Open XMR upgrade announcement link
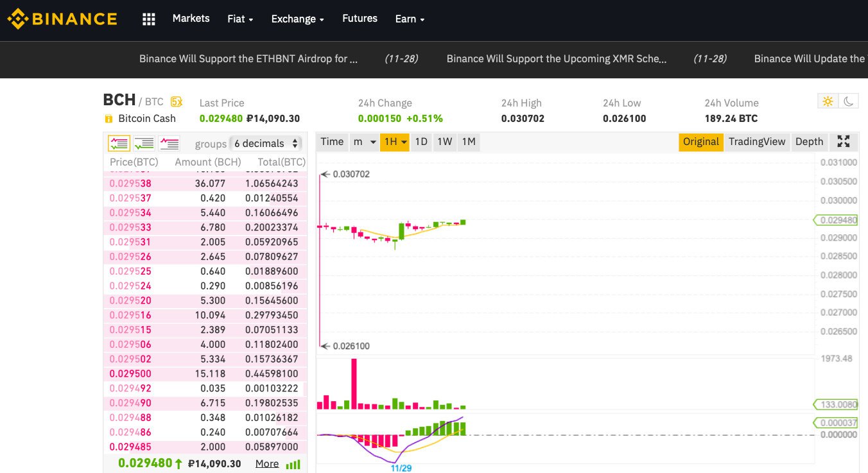The height and width of the screenshot is (473, 868). pos(557,58)
